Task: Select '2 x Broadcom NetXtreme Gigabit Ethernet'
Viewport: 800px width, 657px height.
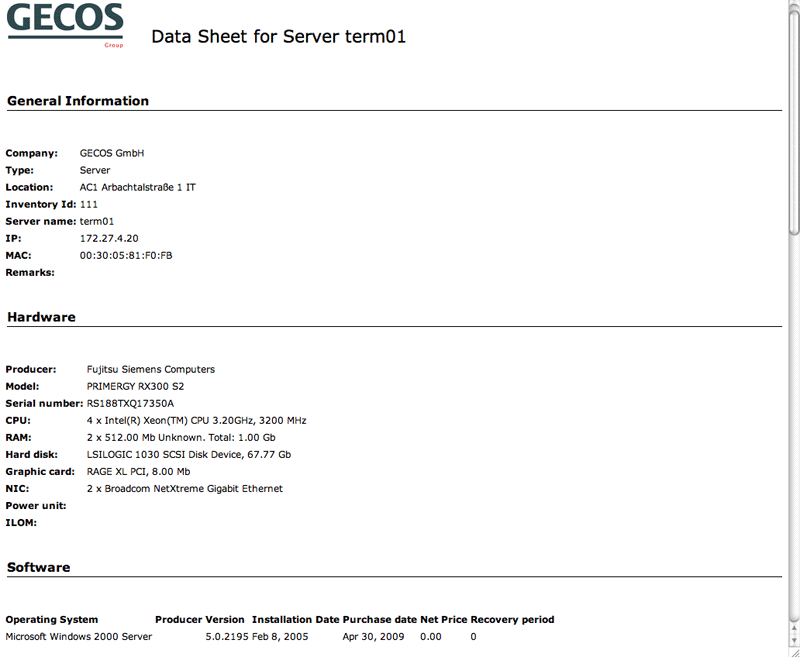Action: pyautogui.click(x=185, y=489)
